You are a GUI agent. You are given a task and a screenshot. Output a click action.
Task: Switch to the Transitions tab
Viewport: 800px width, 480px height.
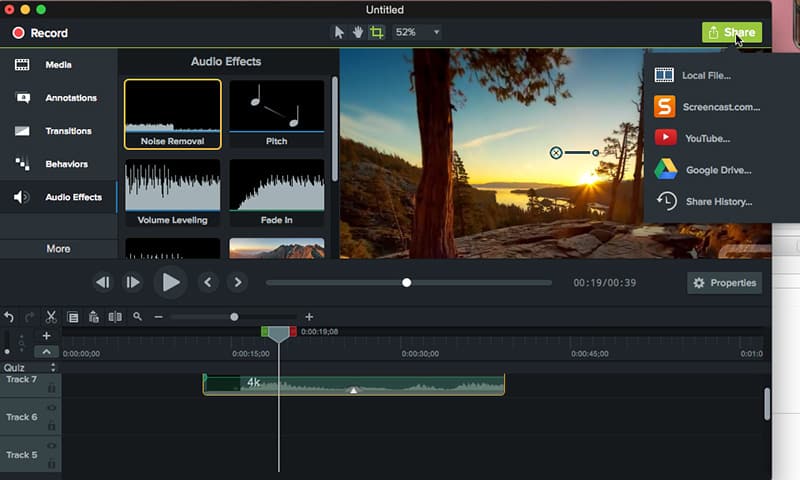tap(59, 131)
